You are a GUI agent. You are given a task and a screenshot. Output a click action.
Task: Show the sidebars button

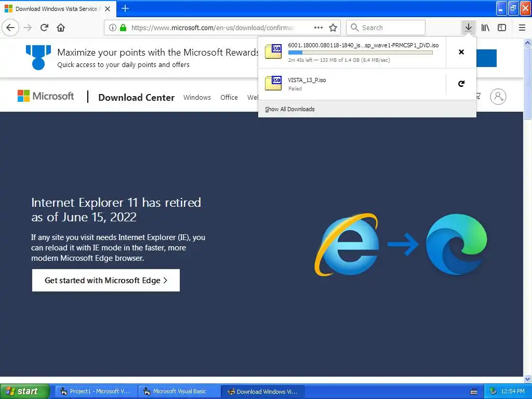[x=502, y=28]
